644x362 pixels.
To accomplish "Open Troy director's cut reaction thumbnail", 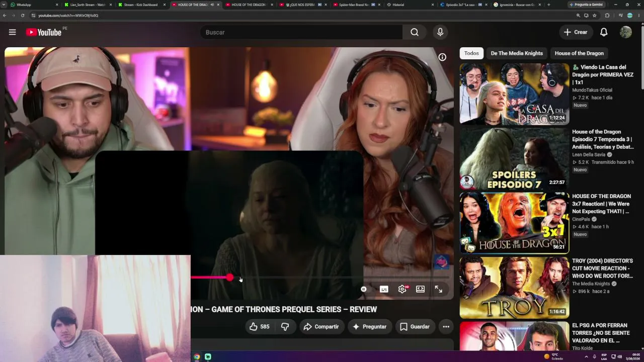I will 514,287.
